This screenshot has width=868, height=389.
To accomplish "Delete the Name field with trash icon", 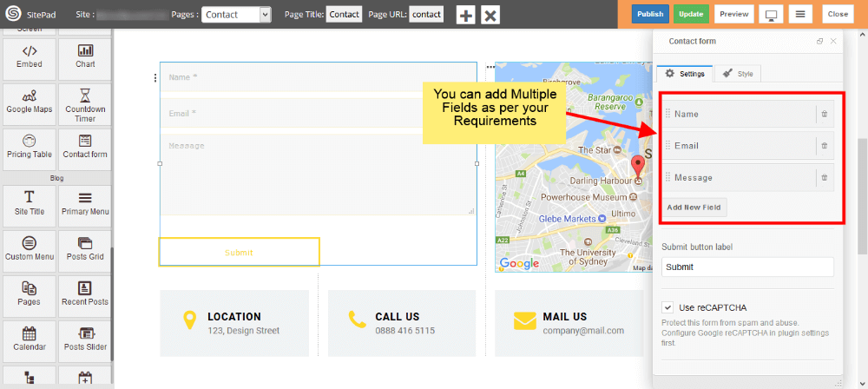I will 825,114.
